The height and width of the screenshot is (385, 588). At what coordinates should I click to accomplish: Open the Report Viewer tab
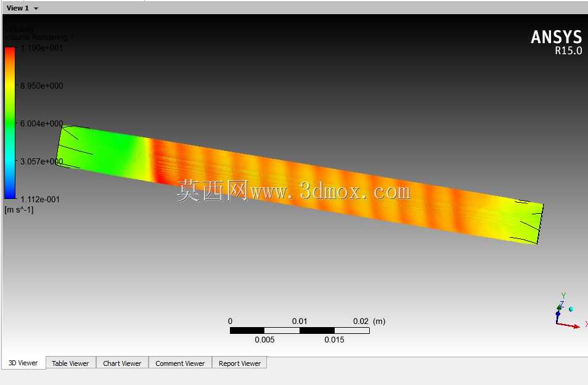[x=240, y=363]
